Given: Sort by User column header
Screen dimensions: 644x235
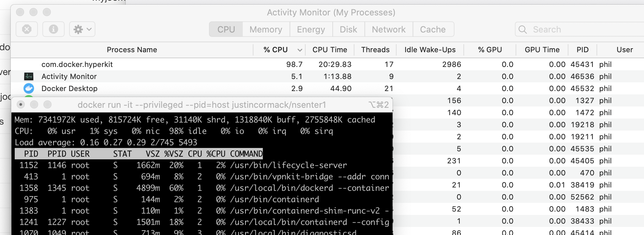Looking at the screenshot, I should (625, 50).
